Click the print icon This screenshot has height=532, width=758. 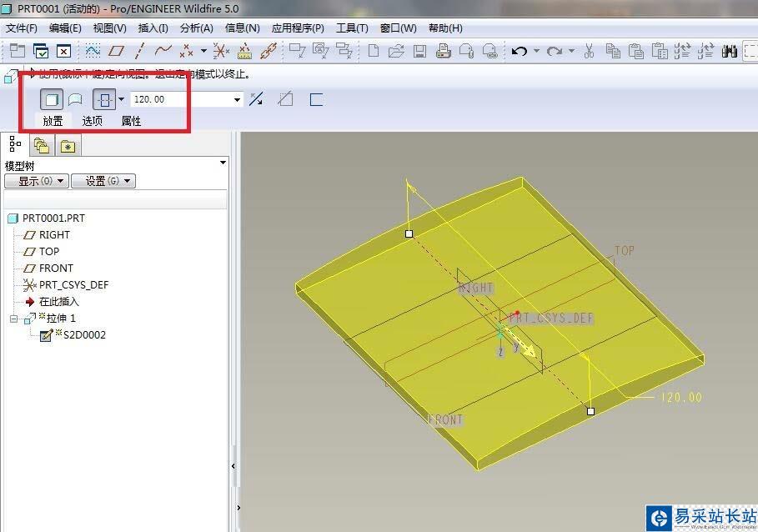[444, 50]
